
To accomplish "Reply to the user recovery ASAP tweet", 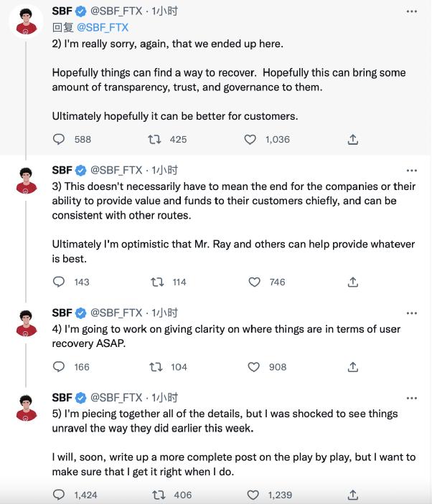I will click(x=60, y=366).
